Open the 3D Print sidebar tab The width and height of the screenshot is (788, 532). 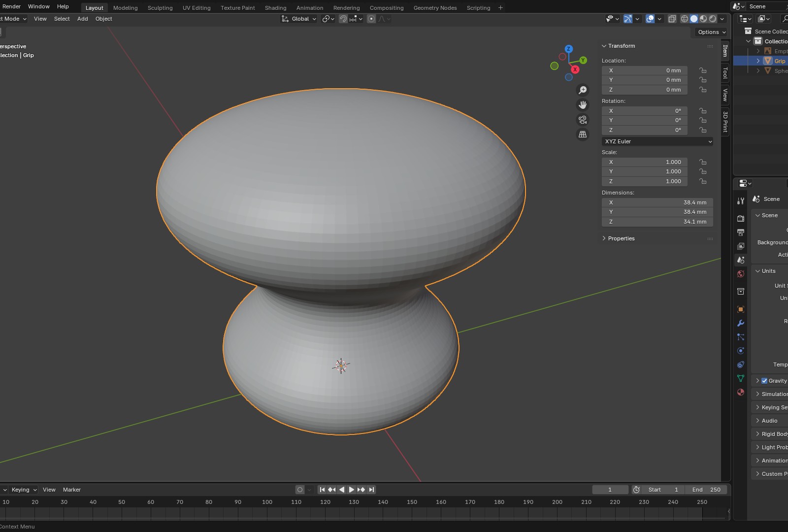point(725,121)
